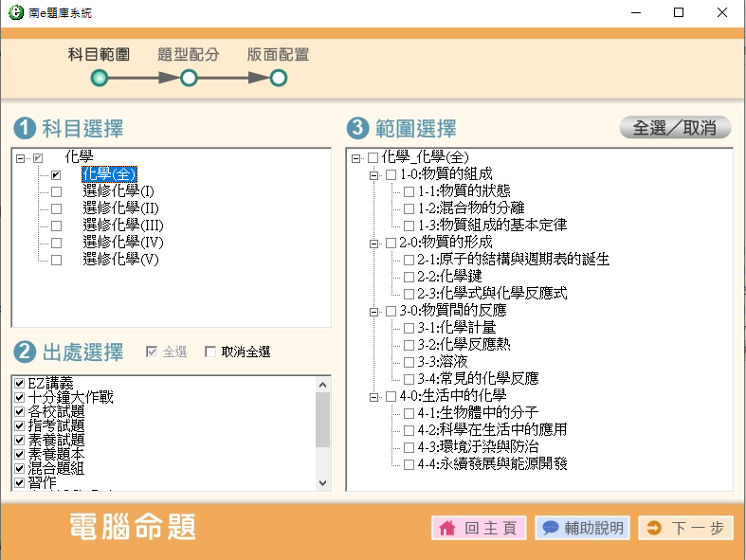Collapse the 4-0:生活中的化學 chapter node
Screen dimensions: 746x560
373,396
